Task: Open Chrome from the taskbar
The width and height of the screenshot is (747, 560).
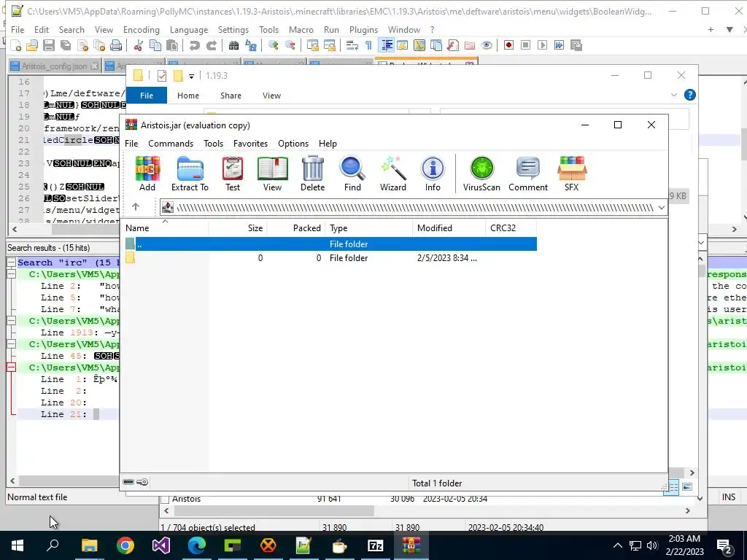Action: (x=125, y=545)
